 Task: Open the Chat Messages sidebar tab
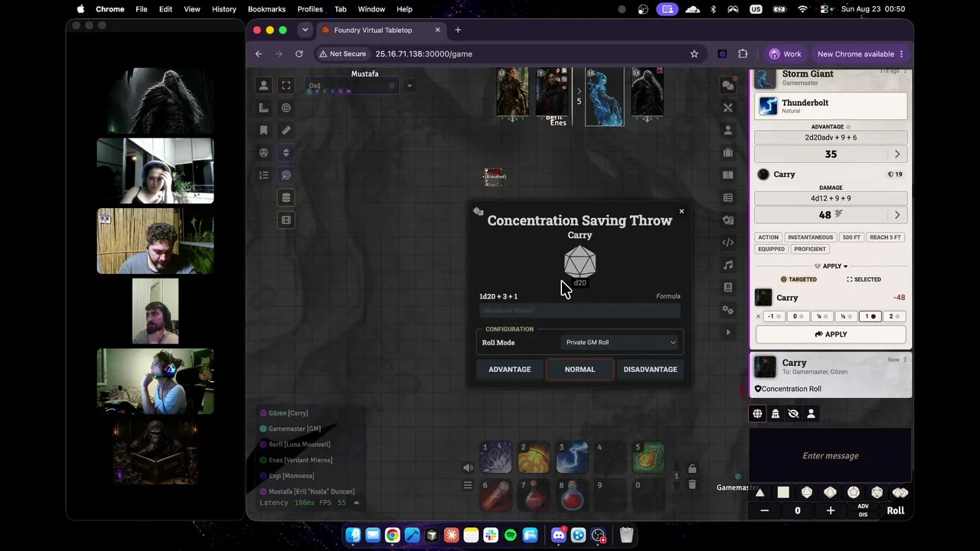coord(728,86)
